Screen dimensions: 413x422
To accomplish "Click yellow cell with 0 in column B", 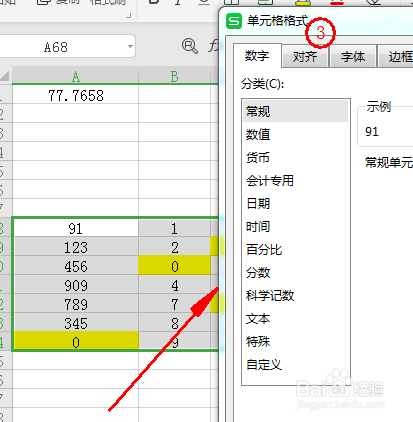I will [174, 266].
